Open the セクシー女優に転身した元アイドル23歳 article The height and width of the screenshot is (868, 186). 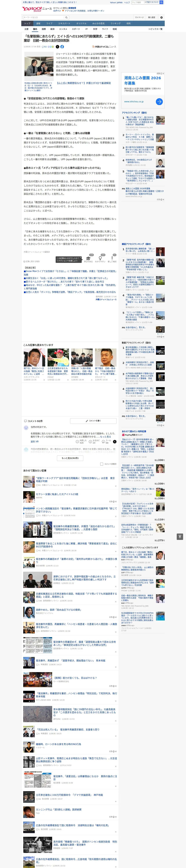click(57, 494)
